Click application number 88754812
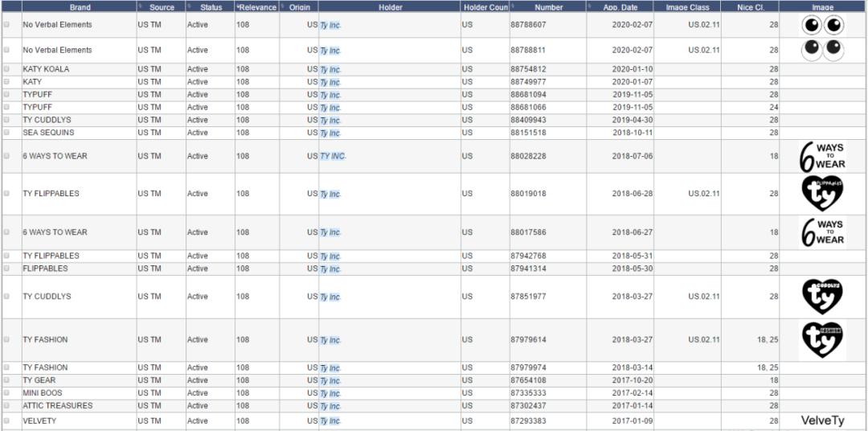The height and width of the screenshot is (431, 868). [x=528, y=69]
